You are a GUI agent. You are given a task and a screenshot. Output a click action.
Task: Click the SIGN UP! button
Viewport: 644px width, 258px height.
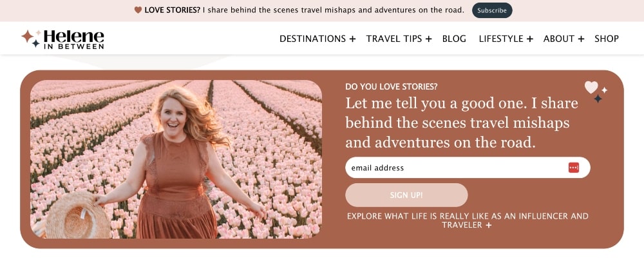click(x=406, y=195)
